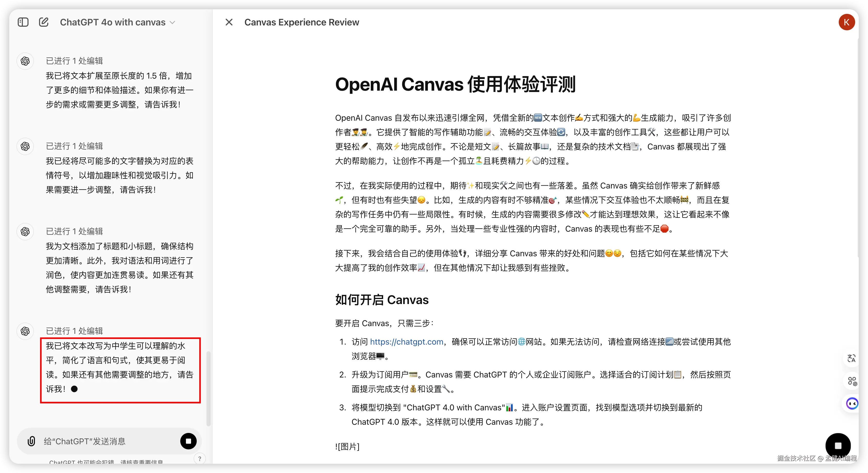Viewport: 868px width, 473px height.
Task: Close the Canvas Experience Review panel
Action: coord(229,22)
